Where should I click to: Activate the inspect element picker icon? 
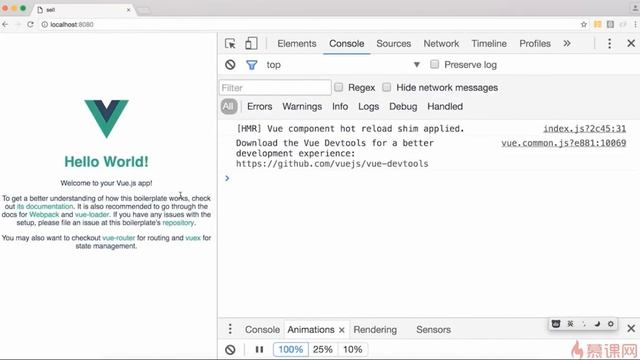(x=230, y=43)
